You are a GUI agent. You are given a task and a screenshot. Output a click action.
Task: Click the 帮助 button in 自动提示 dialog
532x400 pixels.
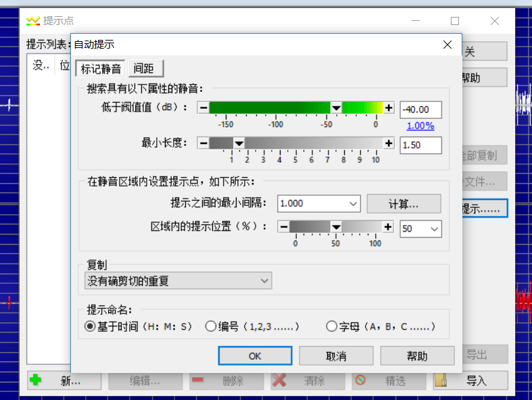pyautogui.click(x=417, y=356)
